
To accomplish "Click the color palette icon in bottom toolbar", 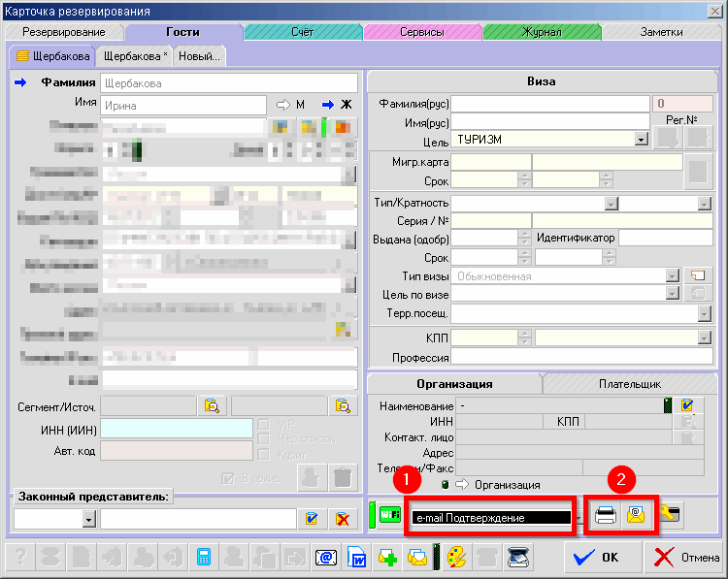I will pos(456,558).
